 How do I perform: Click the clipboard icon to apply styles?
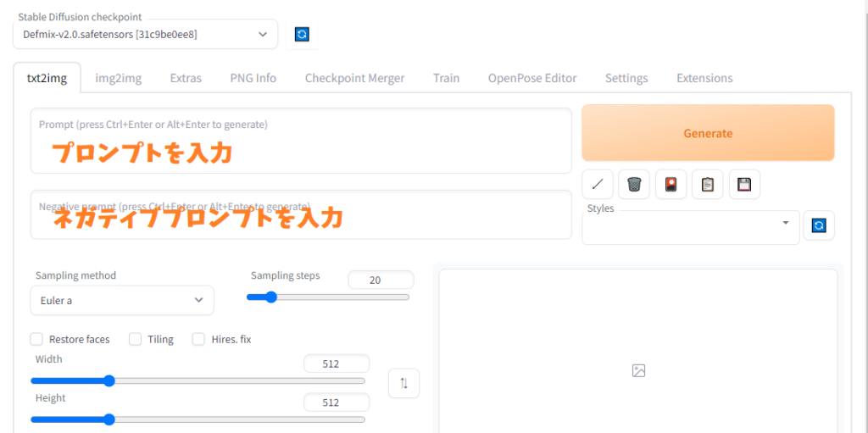click(x=707, y=184)
